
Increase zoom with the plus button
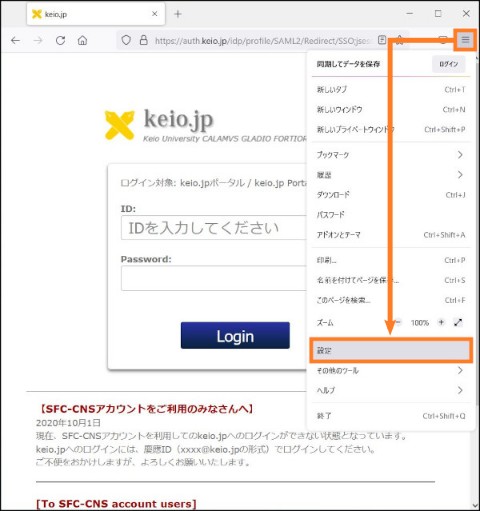(441, 322)
